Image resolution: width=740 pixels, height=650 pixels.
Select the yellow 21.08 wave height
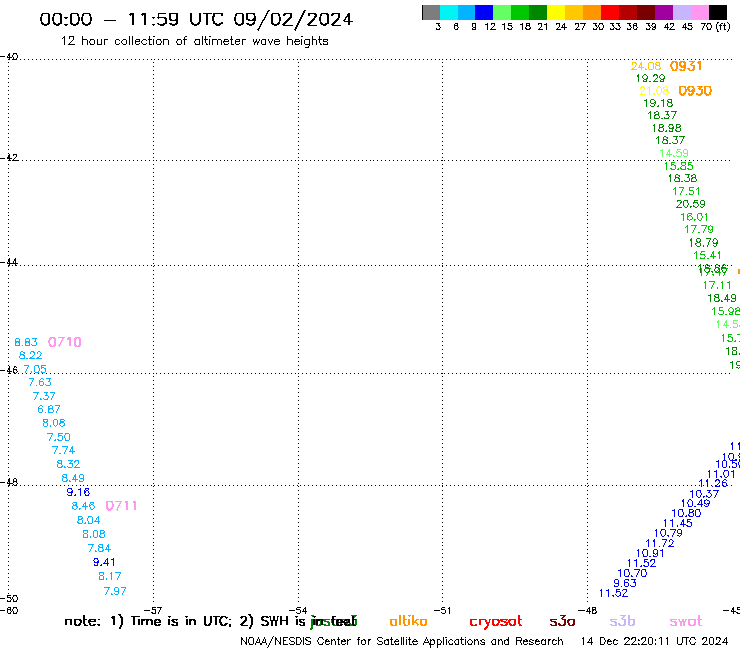pyautogui.click(x=654, y=91)
